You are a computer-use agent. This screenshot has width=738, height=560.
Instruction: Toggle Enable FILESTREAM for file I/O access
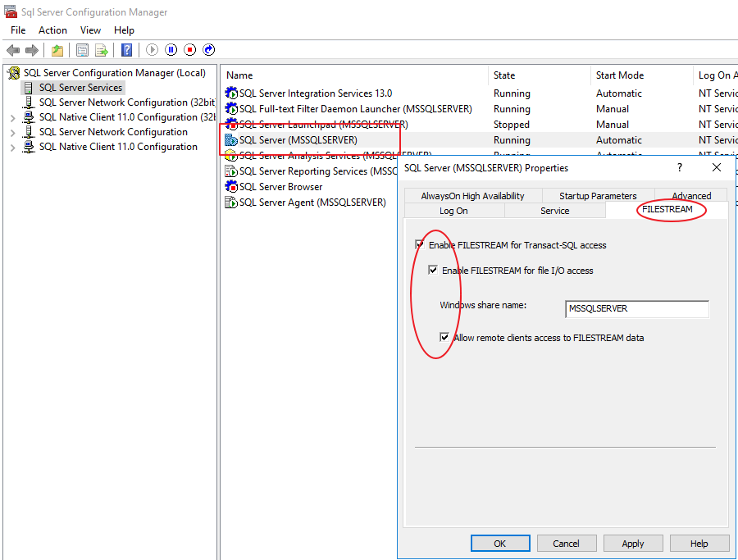pos(432,270)
